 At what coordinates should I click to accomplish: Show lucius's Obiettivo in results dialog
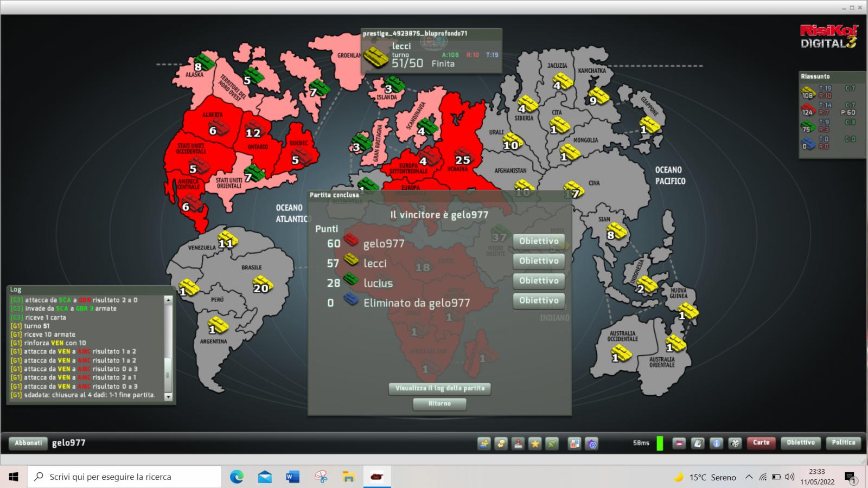point(539,281)
